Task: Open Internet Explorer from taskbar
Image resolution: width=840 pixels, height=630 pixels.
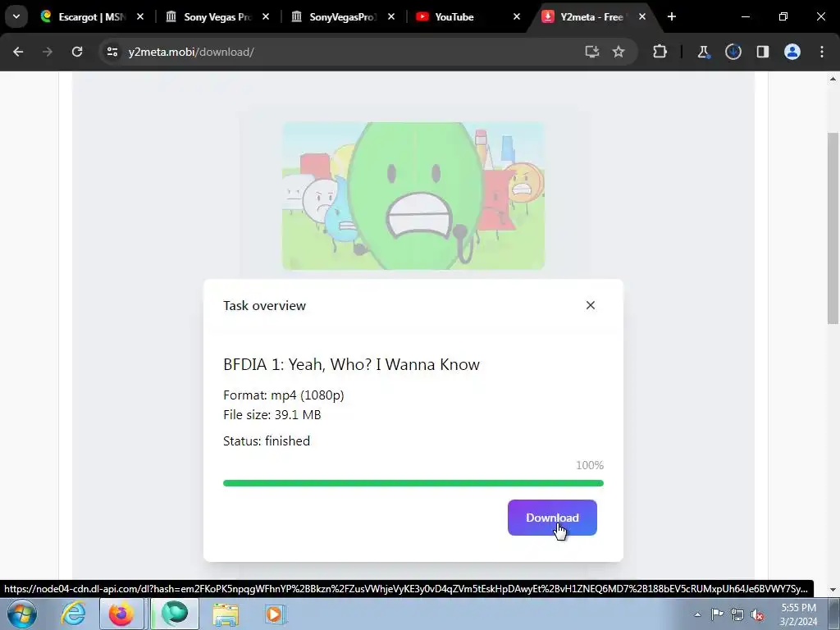Action: point(73,614)
